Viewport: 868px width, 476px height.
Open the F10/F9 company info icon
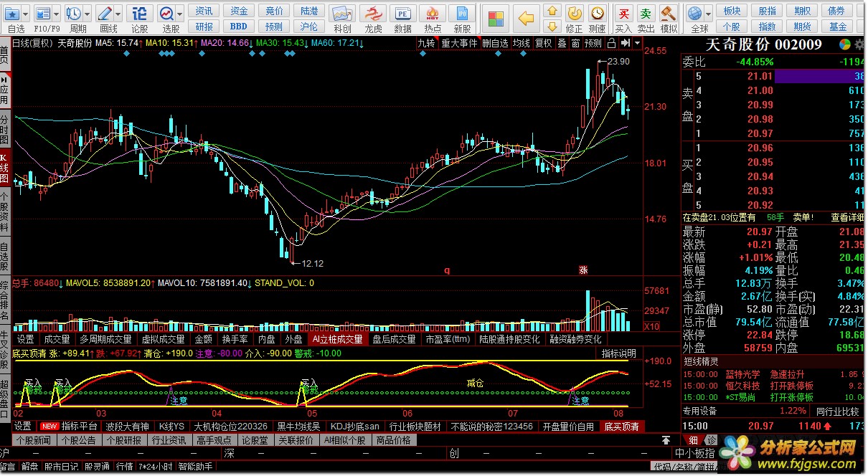point(44,13)
